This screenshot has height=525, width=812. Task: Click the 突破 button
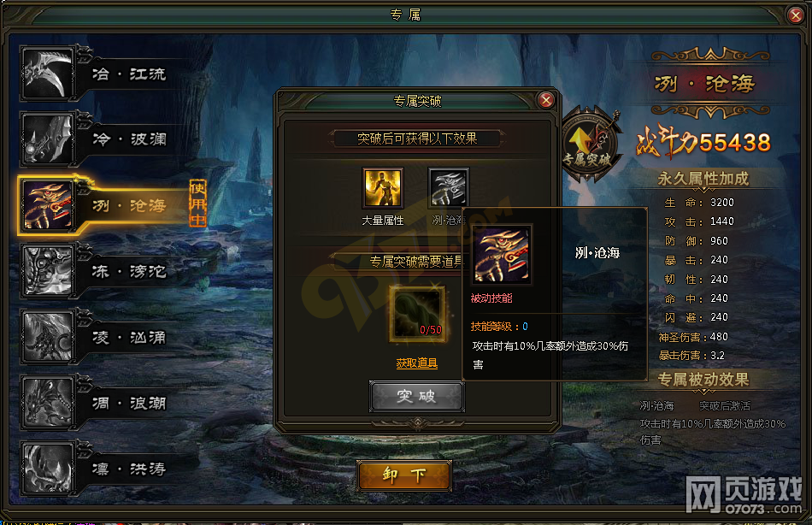click(x=417, y=397)
